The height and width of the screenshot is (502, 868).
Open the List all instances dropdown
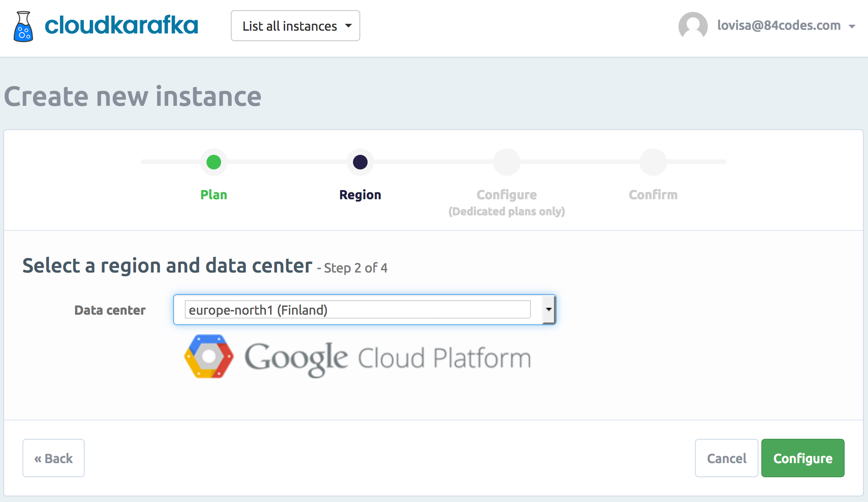pyautogui.click(x=295, y=26)
